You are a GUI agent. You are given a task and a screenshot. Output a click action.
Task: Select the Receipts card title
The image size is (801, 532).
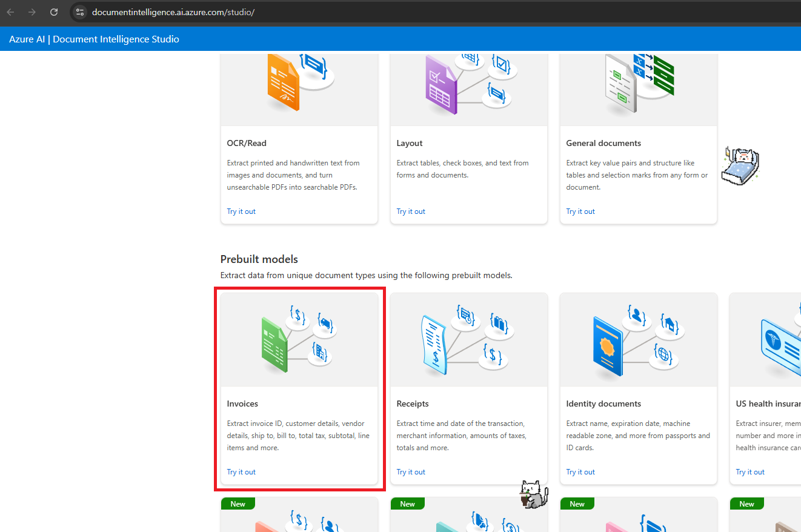point(413,404)
